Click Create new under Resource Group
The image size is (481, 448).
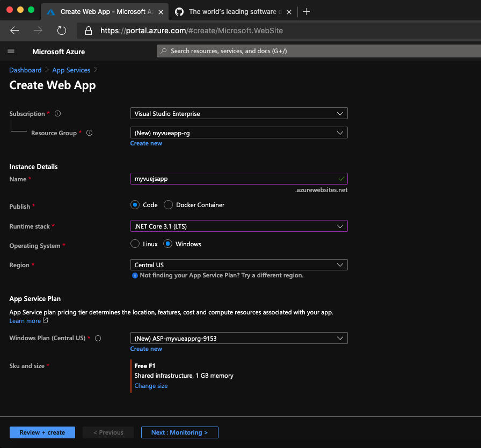point(146,143)
